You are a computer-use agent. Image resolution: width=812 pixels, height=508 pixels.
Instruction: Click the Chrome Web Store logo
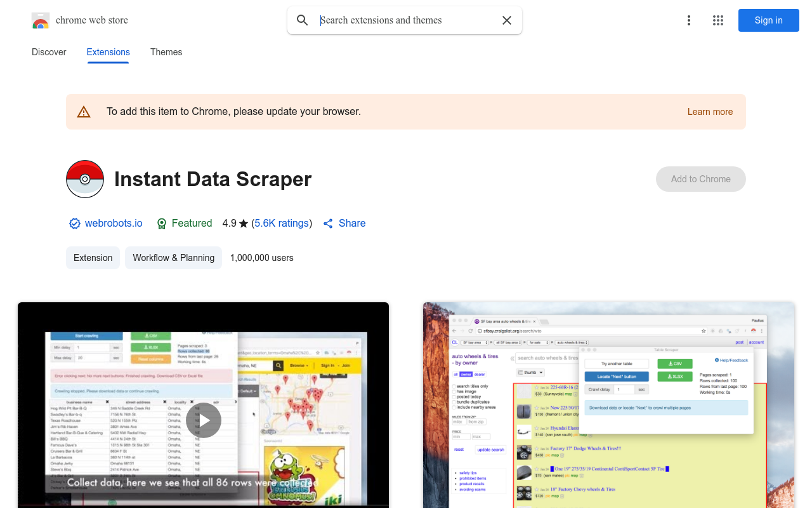coord(41,20)
